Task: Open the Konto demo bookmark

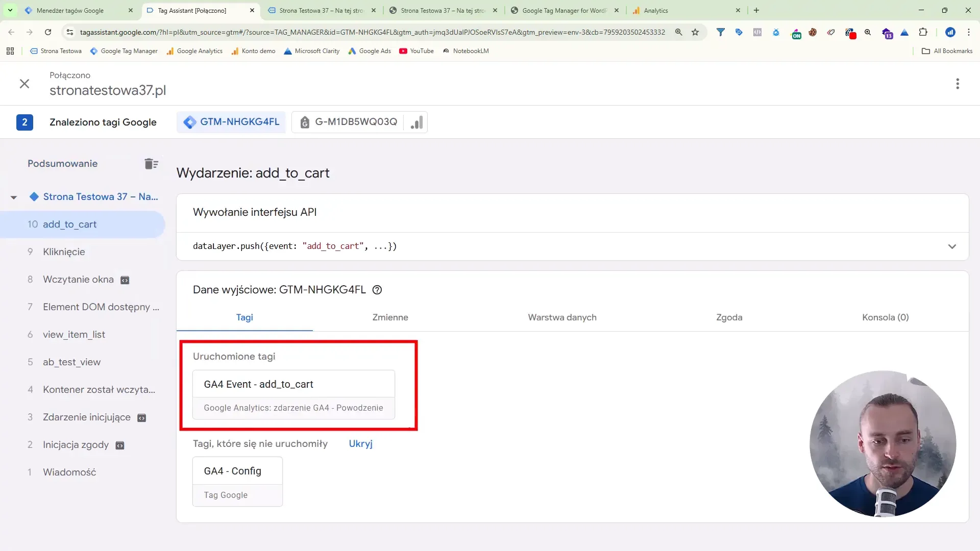Action: [x=253, y=51]
